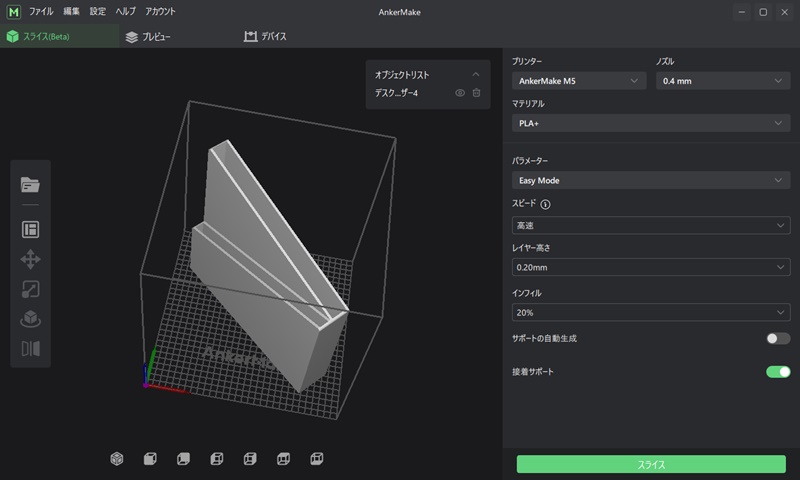The height and width of the screenshot is (480, 800).
Task: Open the 編集 menu
Action: pyautogui.click(x=71, y=11)
